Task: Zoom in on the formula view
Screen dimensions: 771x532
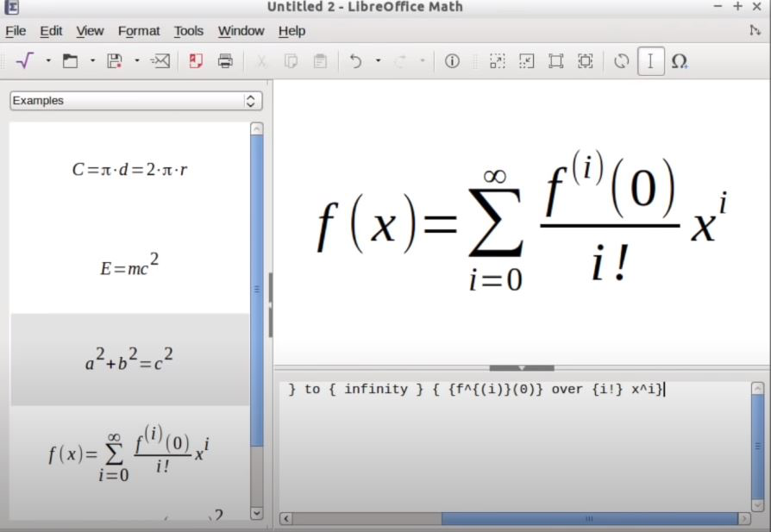Action: coord(498,60)
